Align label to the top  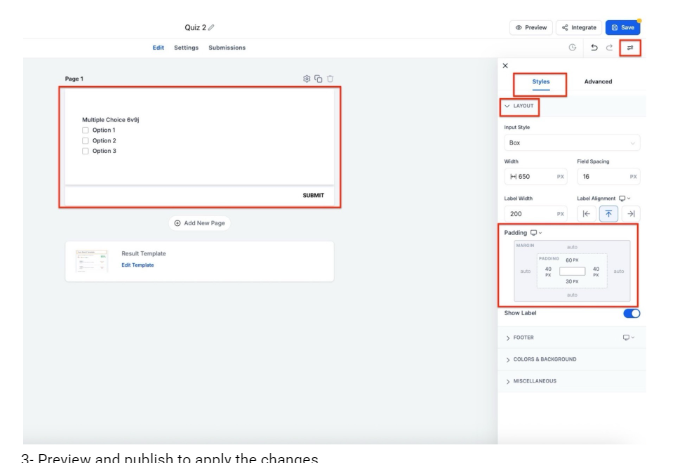pos(608,214)
